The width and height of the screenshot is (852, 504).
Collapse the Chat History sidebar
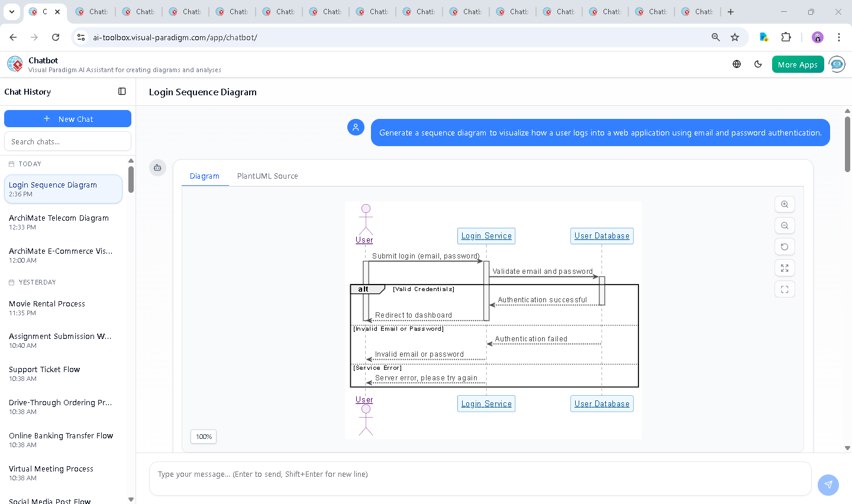pyautogui.click(x=122, y=91)
